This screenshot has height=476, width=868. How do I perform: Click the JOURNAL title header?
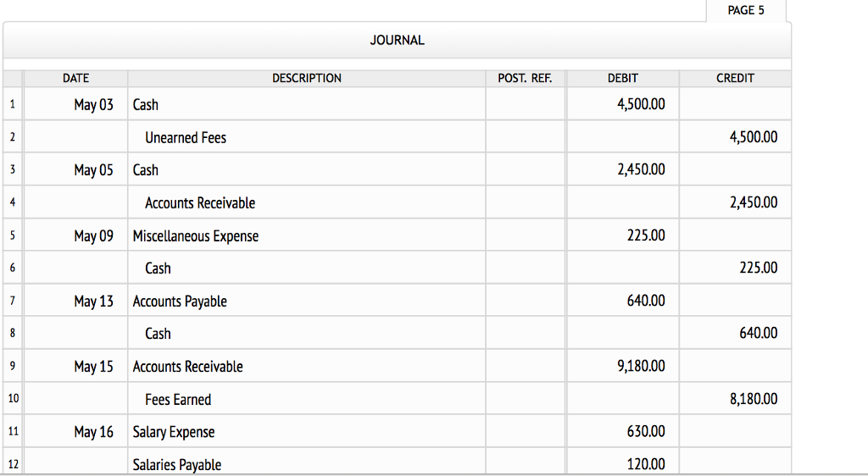point(397,41)
